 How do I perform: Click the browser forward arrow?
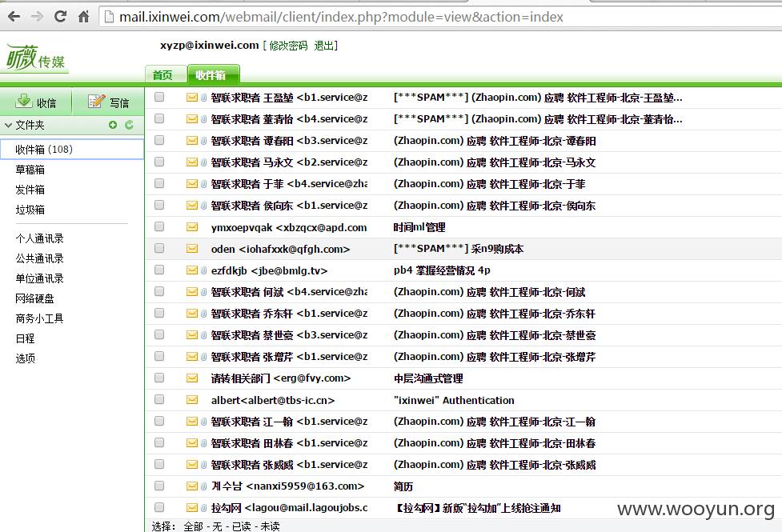click(x=37, y=17)
